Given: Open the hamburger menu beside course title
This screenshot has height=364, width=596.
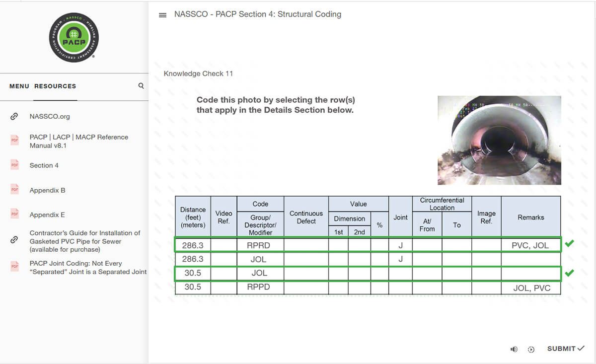Looking at the screenshot, I should pos(162,15).
